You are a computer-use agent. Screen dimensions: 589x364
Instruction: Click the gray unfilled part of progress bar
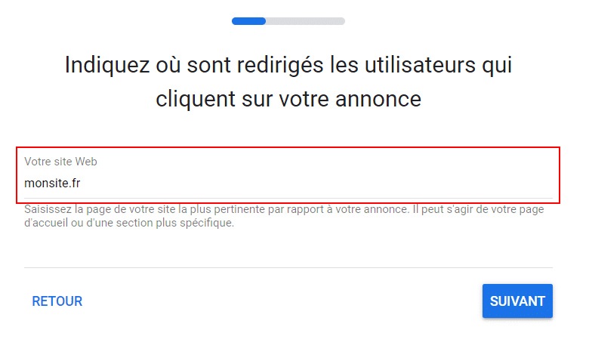tap(305, 21)
